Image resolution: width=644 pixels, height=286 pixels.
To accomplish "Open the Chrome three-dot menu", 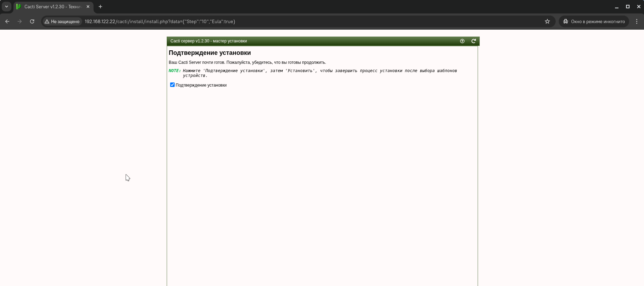I will [x=637, y=21].
